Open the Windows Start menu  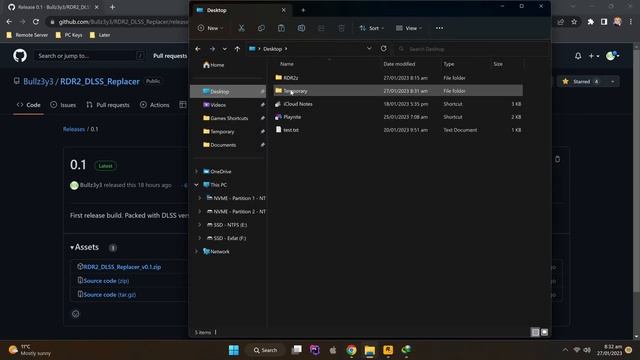pos(234,350)
